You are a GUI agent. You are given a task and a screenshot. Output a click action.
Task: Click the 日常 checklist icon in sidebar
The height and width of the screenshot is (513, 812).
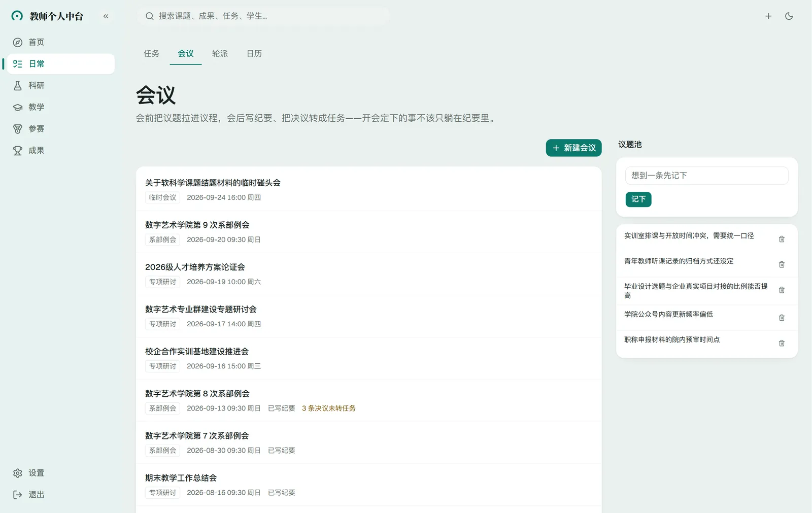tap(18, 64)
